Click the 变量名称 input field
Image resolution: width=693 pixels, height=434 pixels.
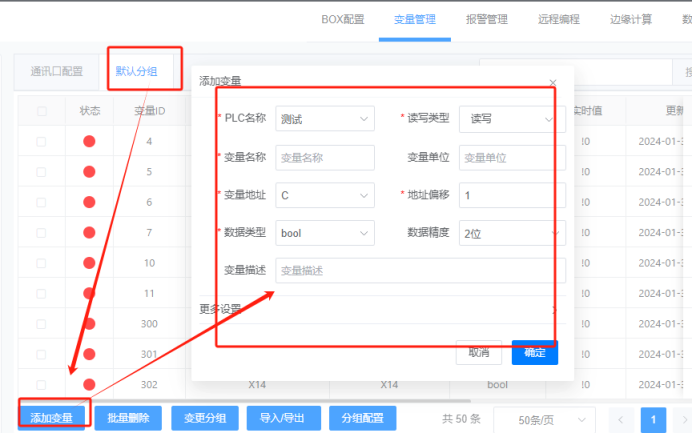coord(325,157)
